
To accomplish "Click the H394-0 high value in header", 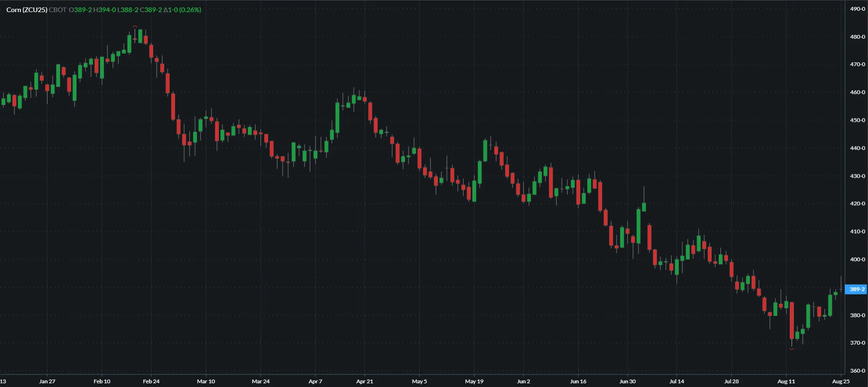I will click(105, 10).
